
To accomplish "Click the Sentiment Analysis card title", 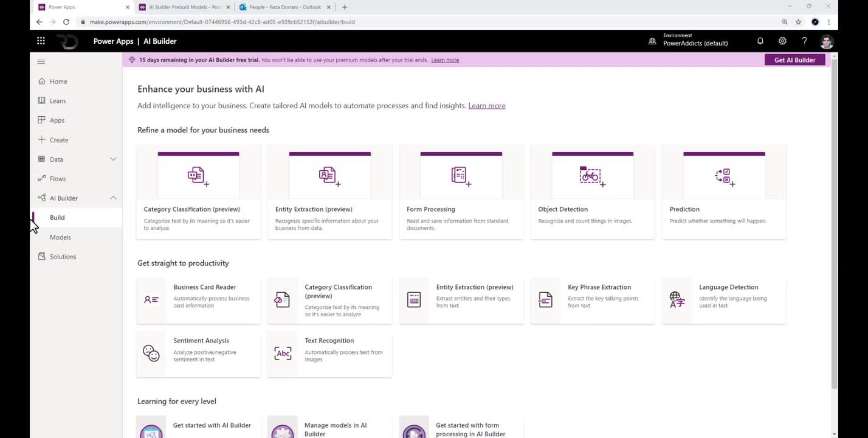I will point(201,341).
